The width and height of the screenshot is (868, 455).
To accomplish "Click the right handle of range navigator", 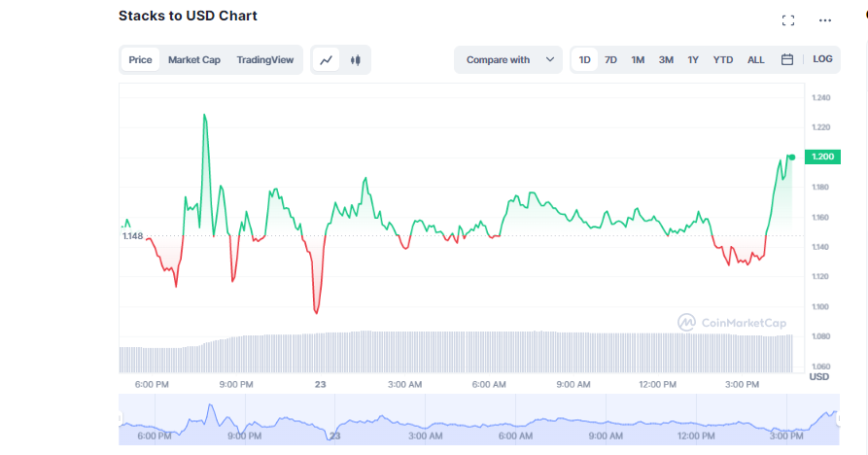I will [838, 419].
